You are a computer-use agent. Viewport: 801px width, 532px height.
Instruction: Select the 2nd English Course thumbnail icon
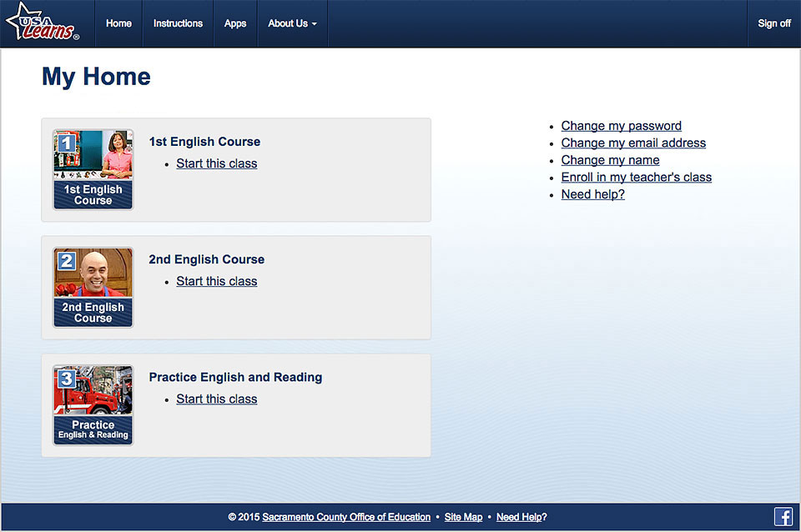coord(93,287)
